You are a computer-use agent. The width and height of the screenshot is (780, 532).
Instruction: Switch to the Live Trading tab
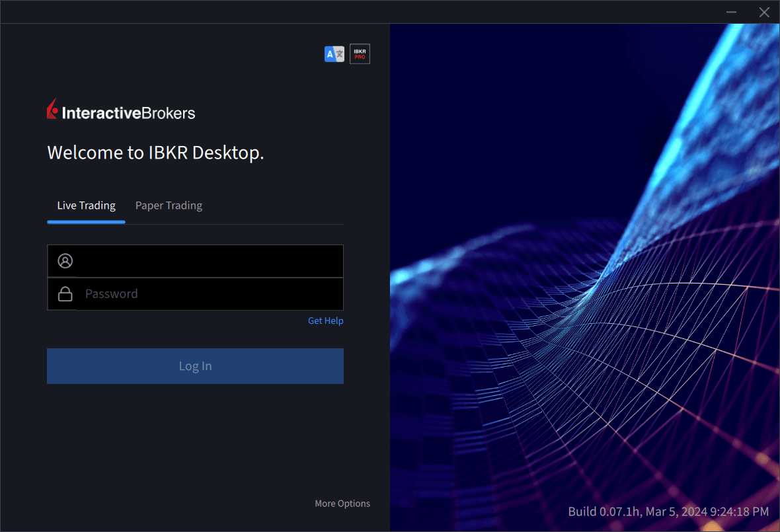coord(86,206)
